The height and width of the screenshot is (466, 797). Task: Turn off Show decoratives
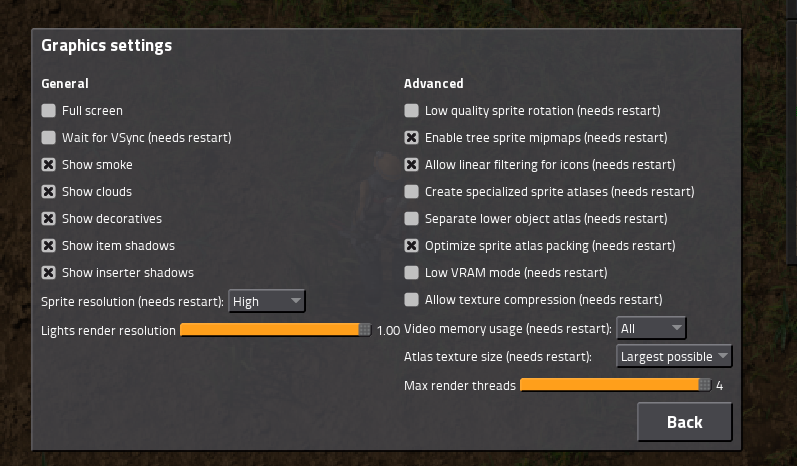[48, 219]
